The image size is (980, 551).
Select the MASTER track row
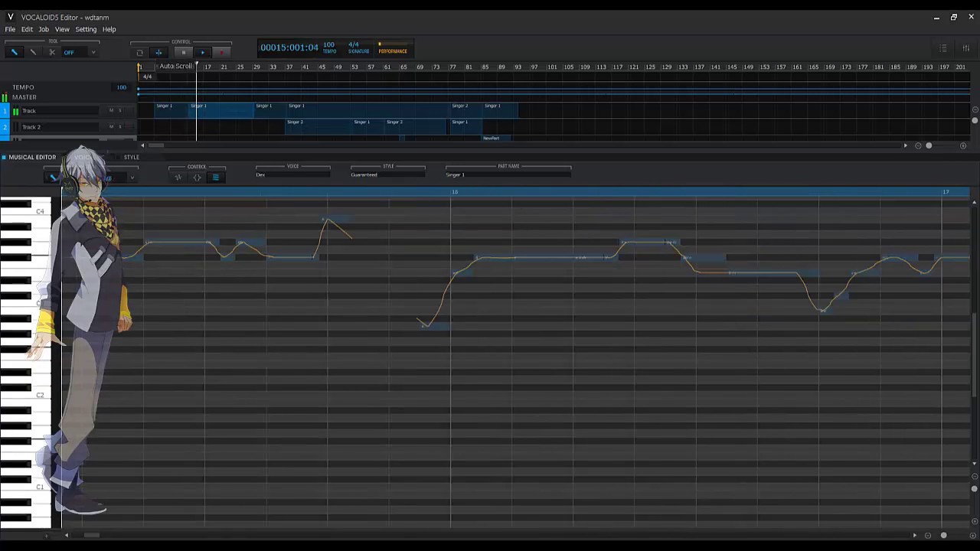point(69,97)
